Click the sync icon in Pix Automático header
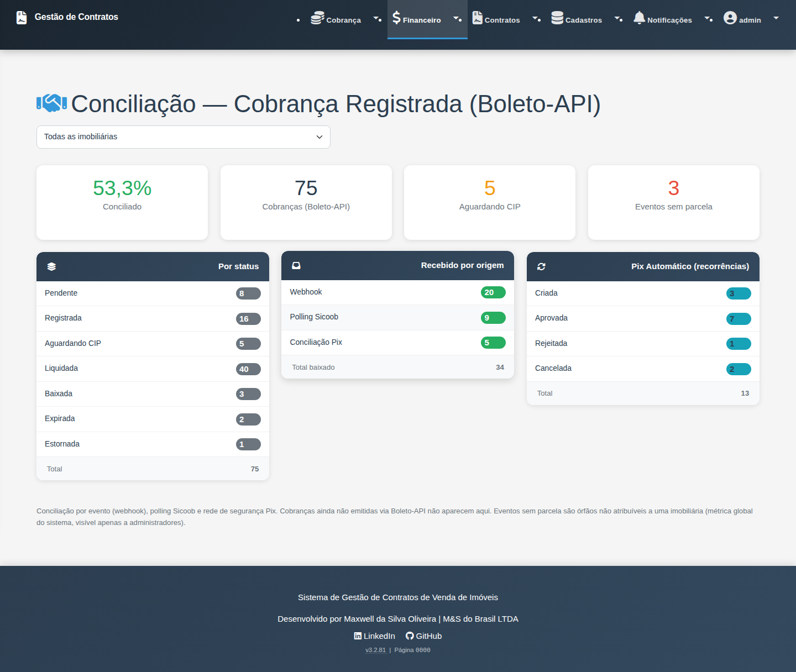The width and height of the screenshot is (796, 672). [541, 266]
